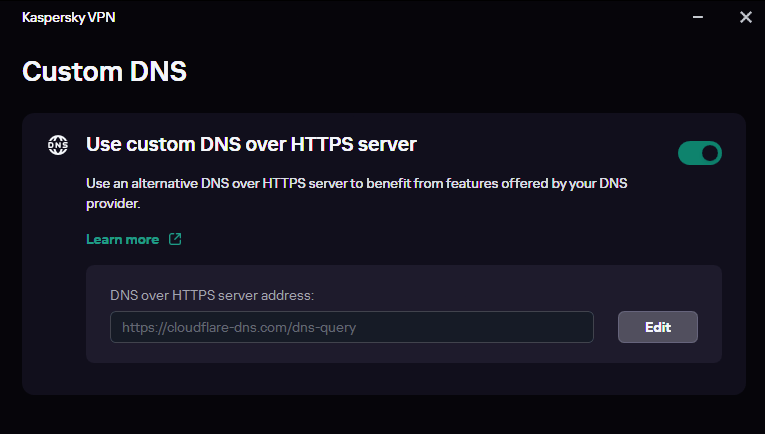
Task: Select the "Use custom DNS over HTTPS server" heading
Action: pyautogui.click(x=251, y=144)
